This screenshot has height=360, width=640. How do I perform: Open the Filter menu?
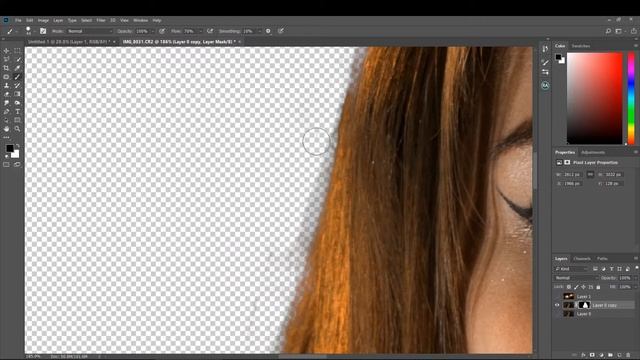pyautogui.click(x=101, y=20)
